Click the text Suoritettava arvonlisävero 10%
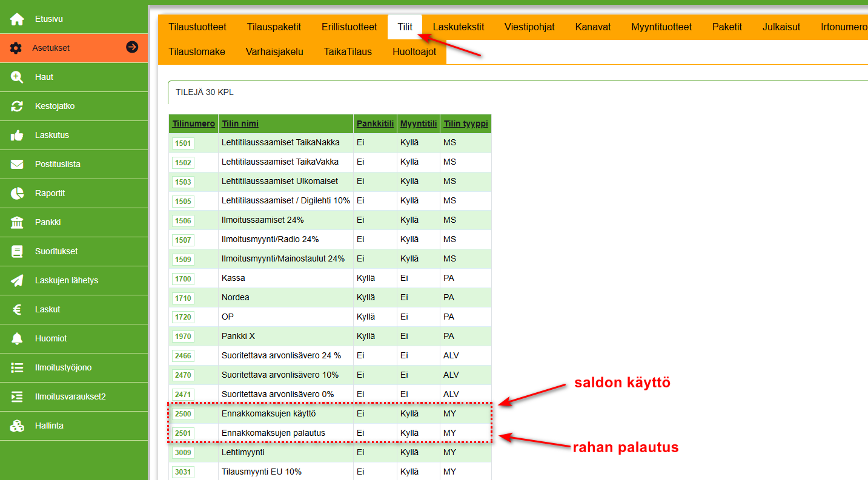Image resolution: width=868 pixels, height=480 pixels. 280,375
